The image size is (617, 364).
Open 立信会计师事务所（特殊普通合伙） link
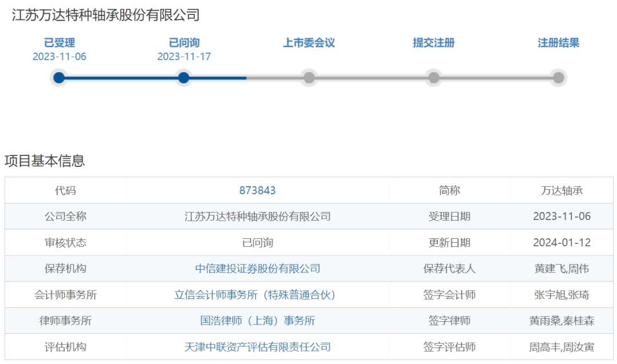255,295
